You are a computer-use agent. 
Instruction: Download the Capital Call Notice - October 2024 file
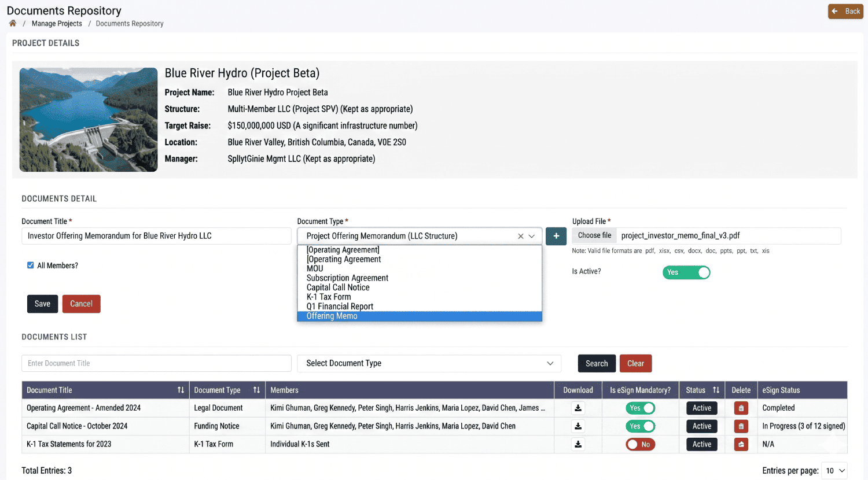pyautogui.click(x=578, y=426)
